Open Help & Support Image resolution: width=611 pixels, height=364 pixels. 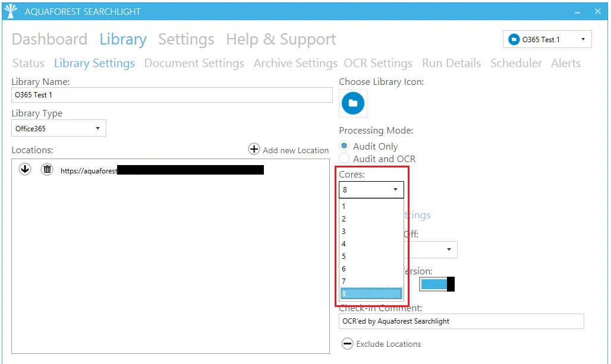tap(281, 39)
